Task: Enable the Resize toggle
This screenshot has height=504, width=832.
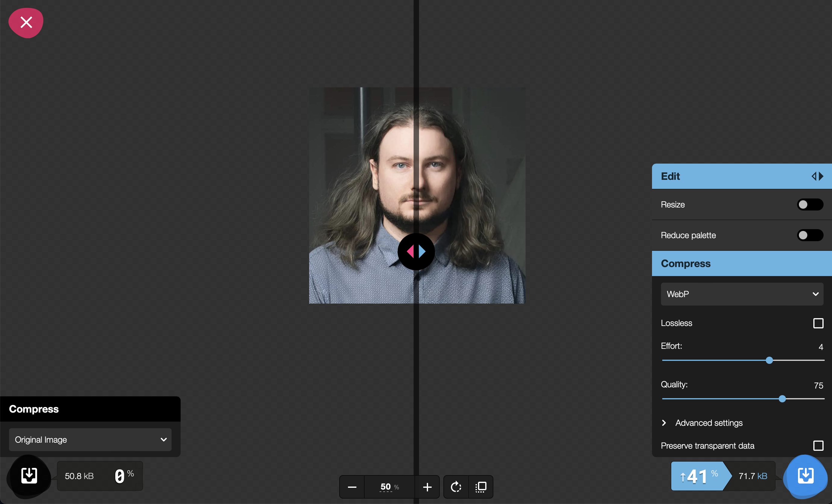Action: 810,204
